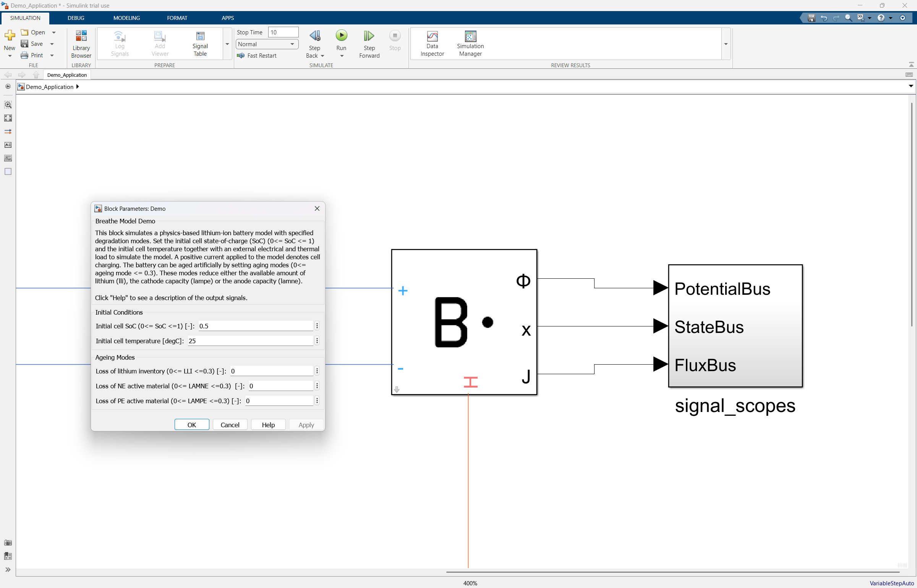Click the LAMNE value field
Image resolution: width=917 pixels, height=588 pixels.
[281, 386]
